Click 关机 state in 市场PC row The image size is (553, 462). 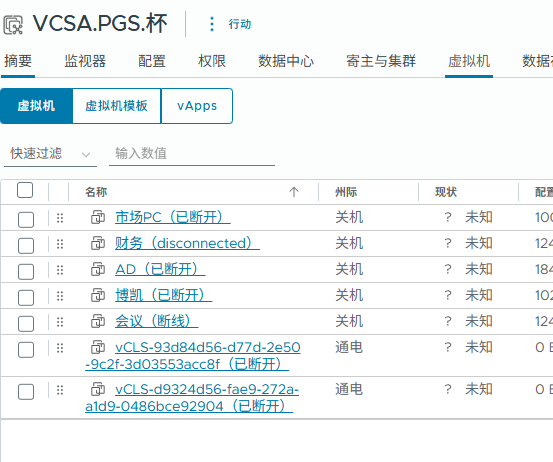349,217
